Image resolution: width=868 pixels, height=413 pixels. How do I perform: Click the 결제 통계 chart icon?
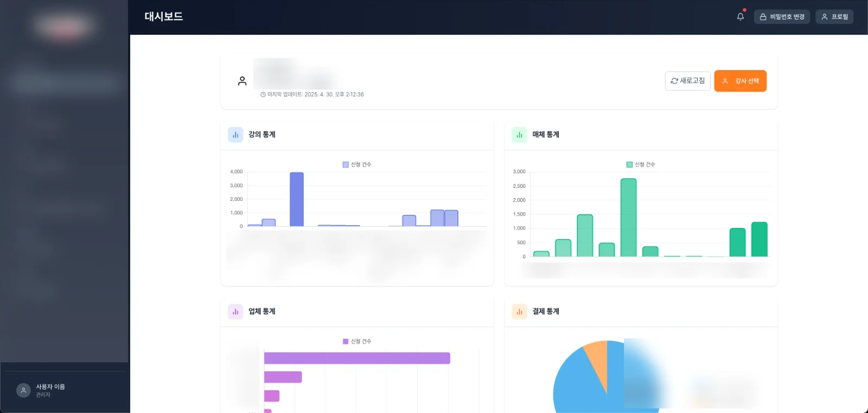click(x=519, y=312)
